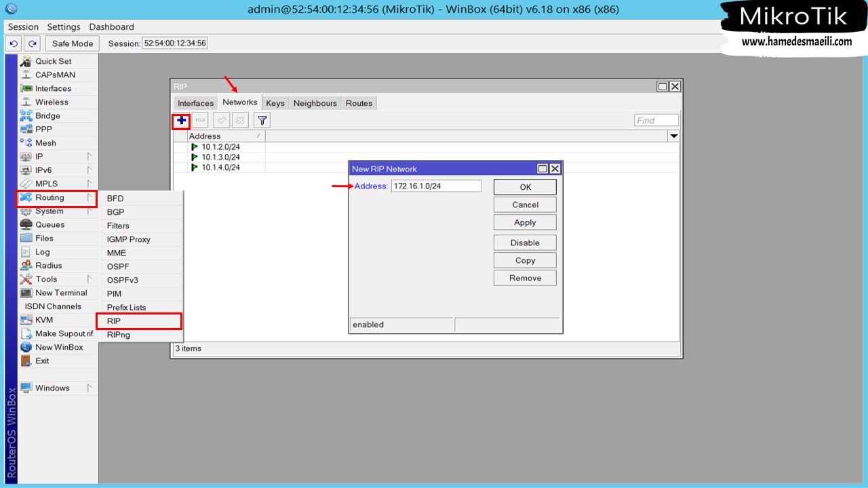
Task: Switch to the Neighbours tab
Action: pyautogui.click(x=315, y=103)
